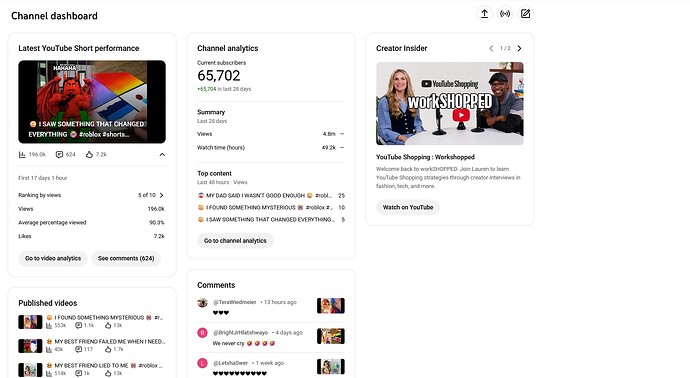
Task: Go to next Creator Insider card
Action: point(519,48)
